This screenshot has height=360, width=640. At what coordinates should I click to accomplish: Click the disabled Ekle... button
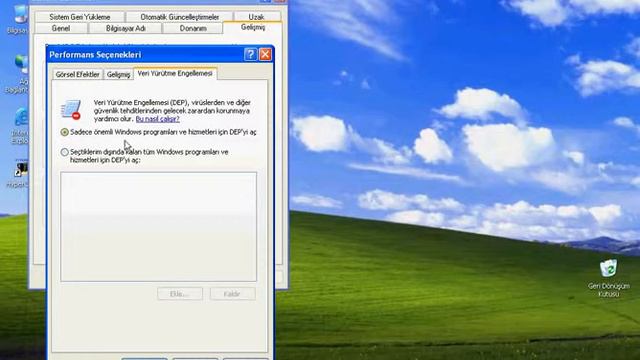click(x=180, y=294)
